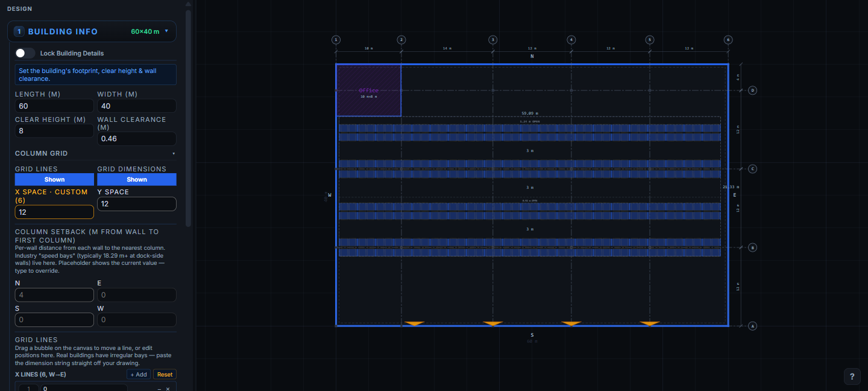Edit the W column setback field
This screenshot has width=868, height=391.
pos(137,320)
